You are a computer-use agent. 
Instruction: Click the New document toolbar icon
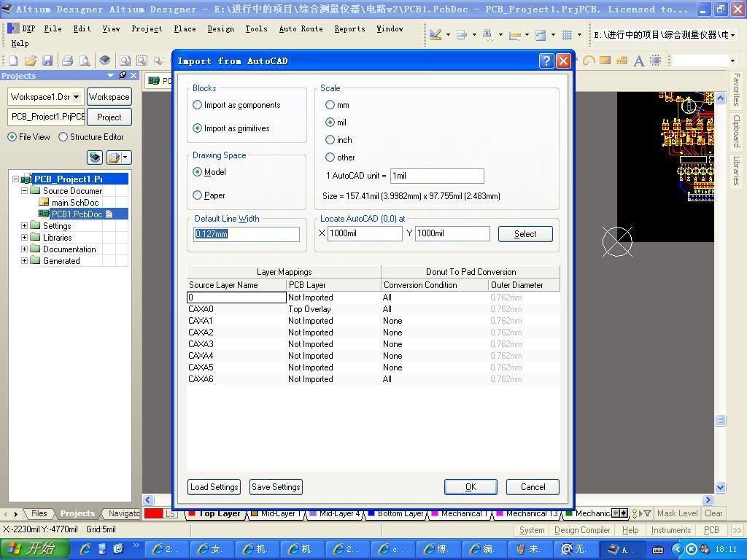tap(13, 61)
